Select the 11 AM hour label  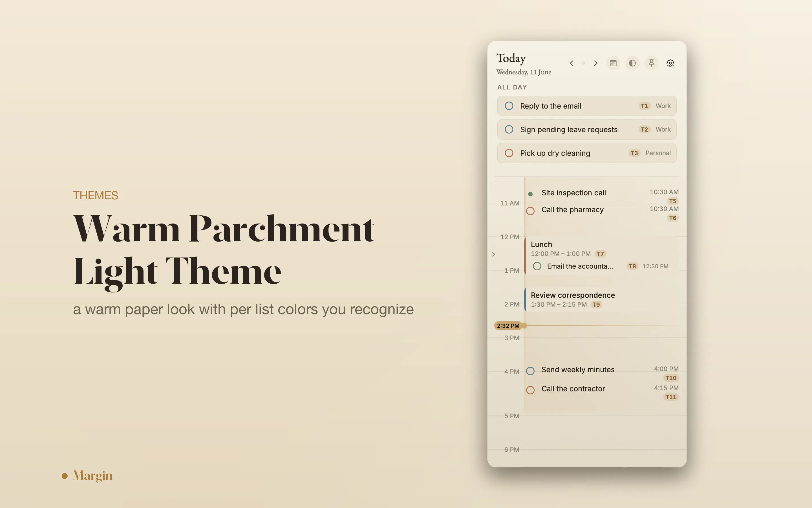click(x=510, y=203)
